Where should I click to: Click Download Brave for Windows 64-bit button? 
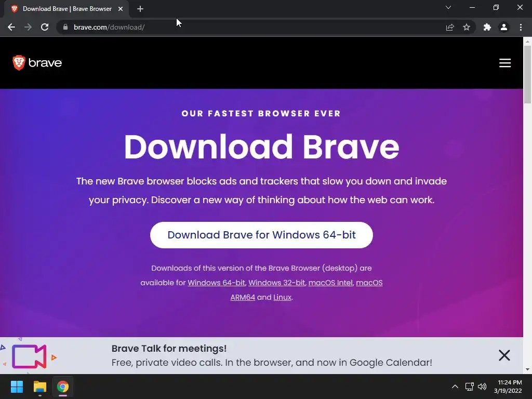point(261,235)
